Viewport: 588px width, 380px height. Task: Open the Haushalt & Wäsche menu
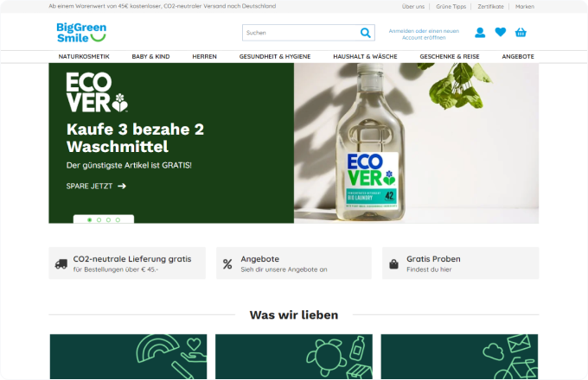click(x=365, y=56)
